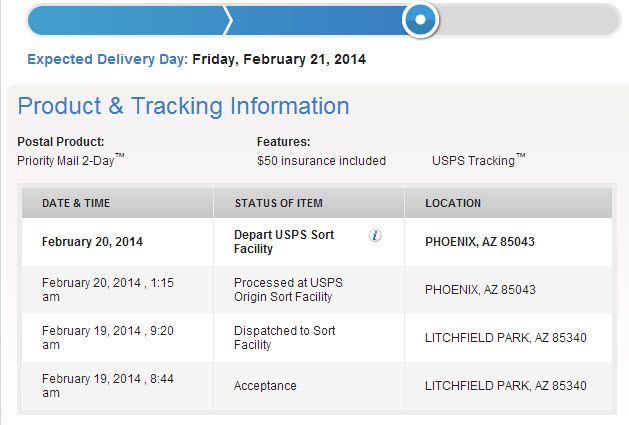
Task: Click the gray unfilled end of progress bar
Action: point(530,20)
